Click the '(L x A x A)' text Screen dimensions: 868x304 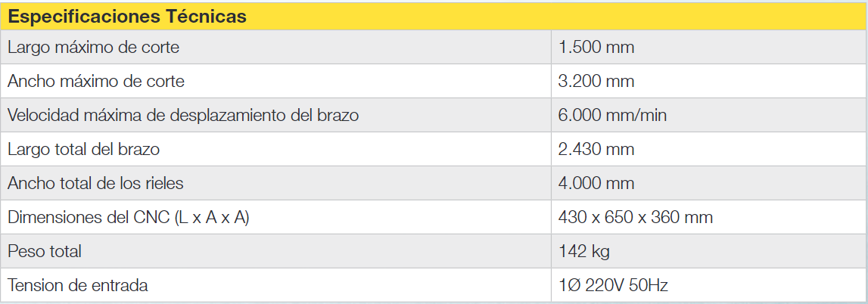[x=211, y=218]
